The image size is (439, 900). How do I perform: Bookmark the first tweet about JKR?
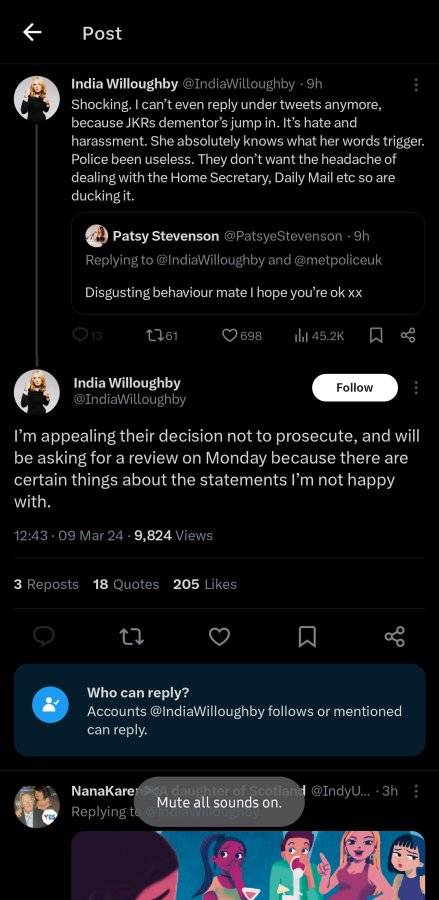(376, 336)
